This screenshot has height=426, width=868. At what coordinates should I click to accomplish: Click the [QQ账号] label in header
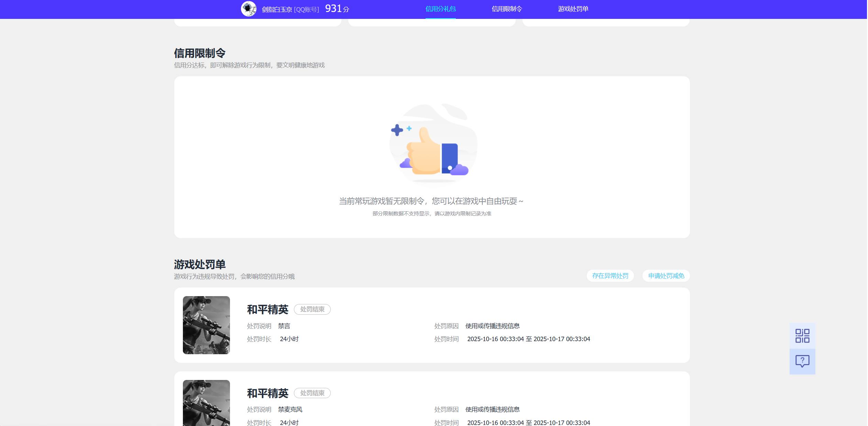pyautogui.click(x=307, y=10)
